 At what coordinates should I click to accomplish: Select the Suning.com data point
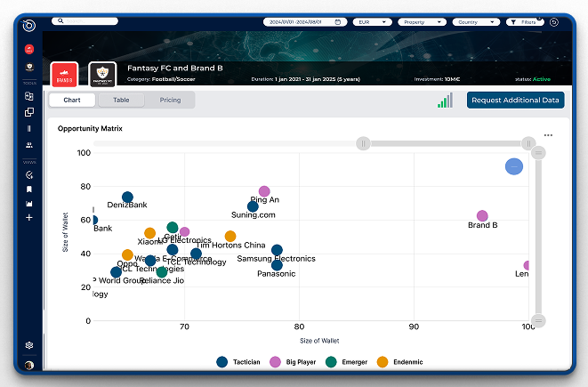(253, 206)
